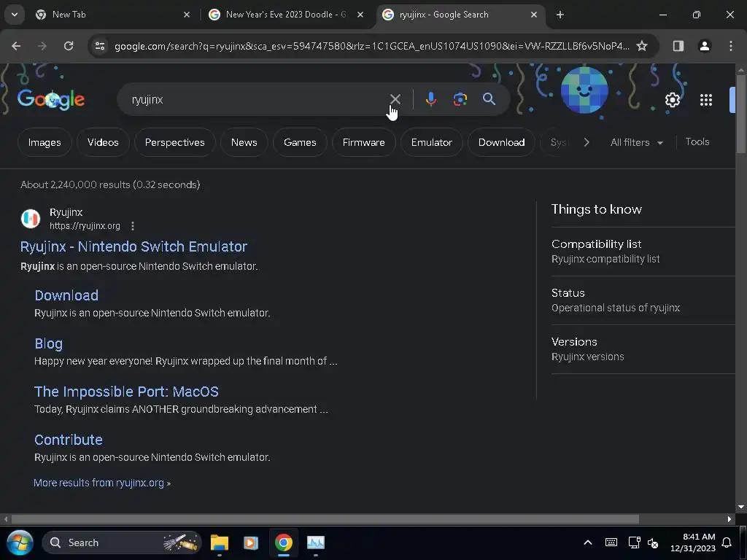Image resolution: width=747 pixels, height=560 pixels.
Task: Click the taskbar Search box
Action: pyautogui.click(x=122, y=542)
